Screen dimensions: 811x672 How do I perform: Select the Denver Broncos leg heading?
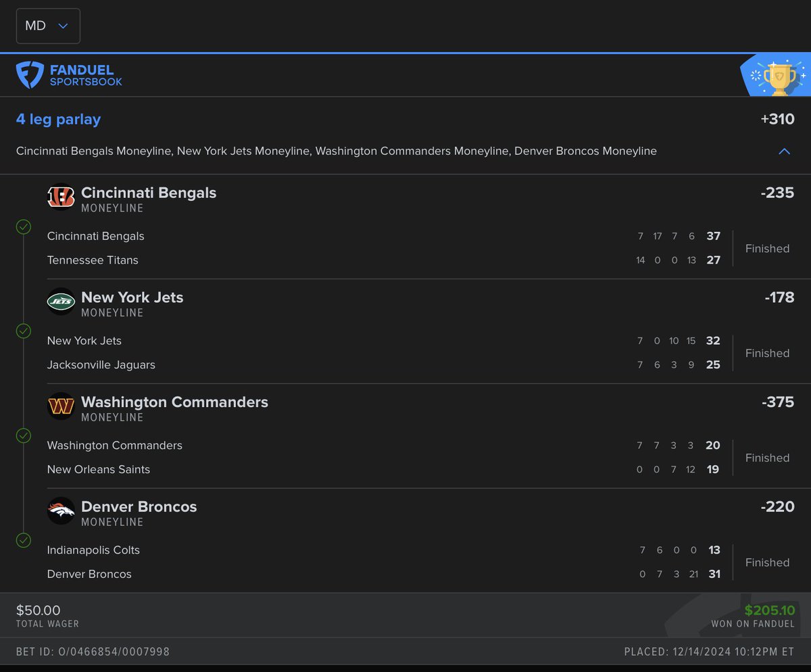tap(139, 507)
